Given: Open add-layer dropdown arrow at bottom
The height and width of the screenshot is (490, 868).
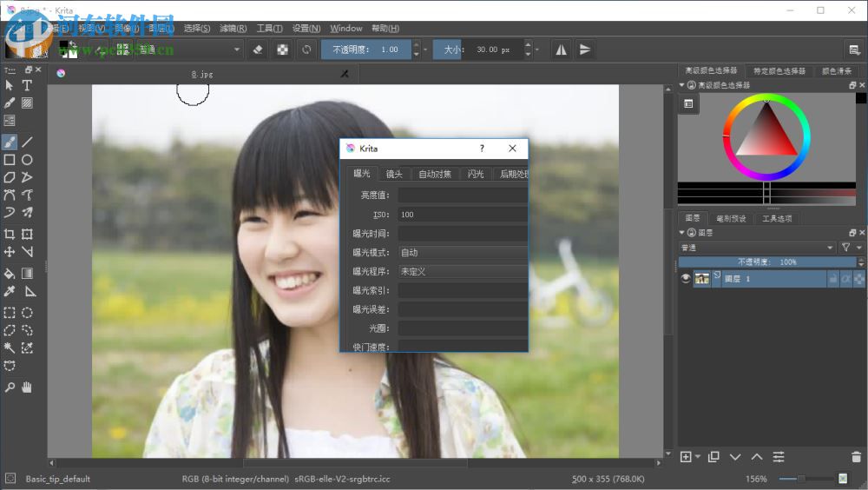Looking at the screenshot, I should [698, 457].
